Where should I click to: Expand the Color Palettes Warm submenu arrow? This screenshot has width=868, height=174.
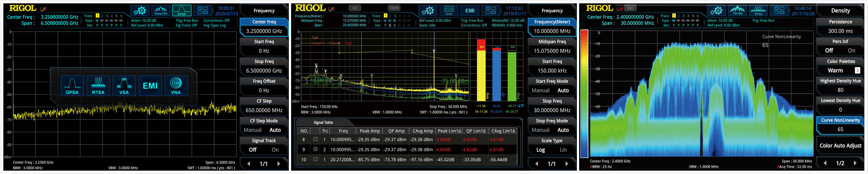pos(858,70)
